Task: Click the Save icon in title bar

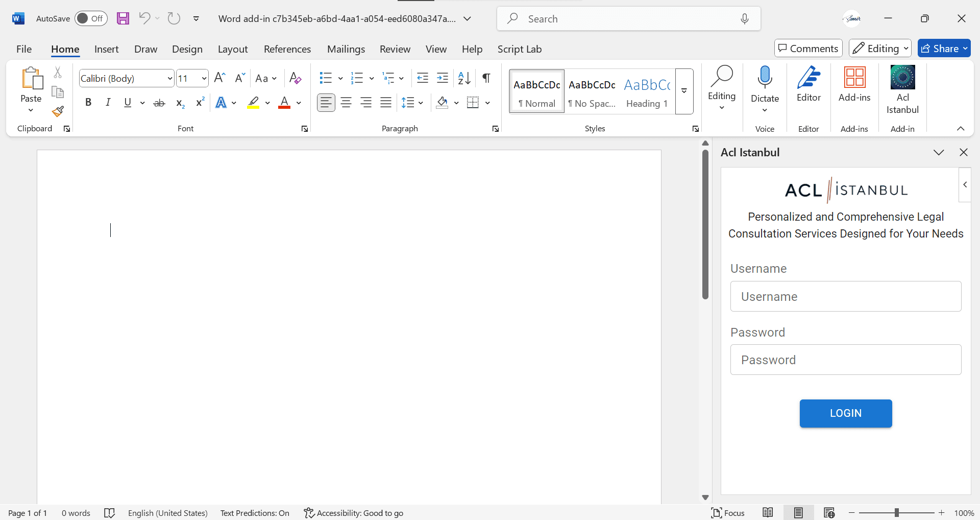Action: click(x=123, y=19)
